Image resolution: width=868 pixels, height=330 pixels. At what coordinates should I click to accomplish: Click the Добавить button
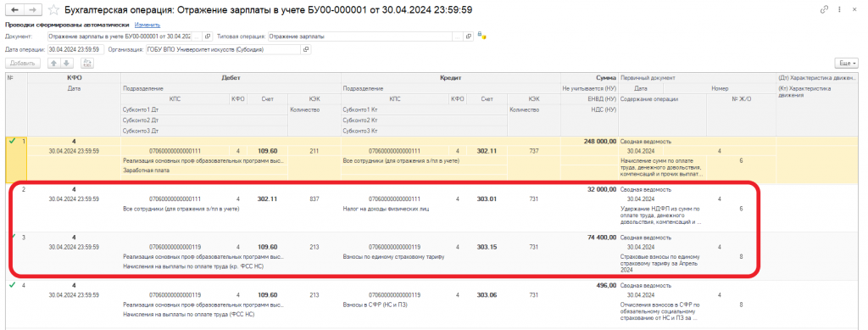pyautogui.click(x=23, y=63)
